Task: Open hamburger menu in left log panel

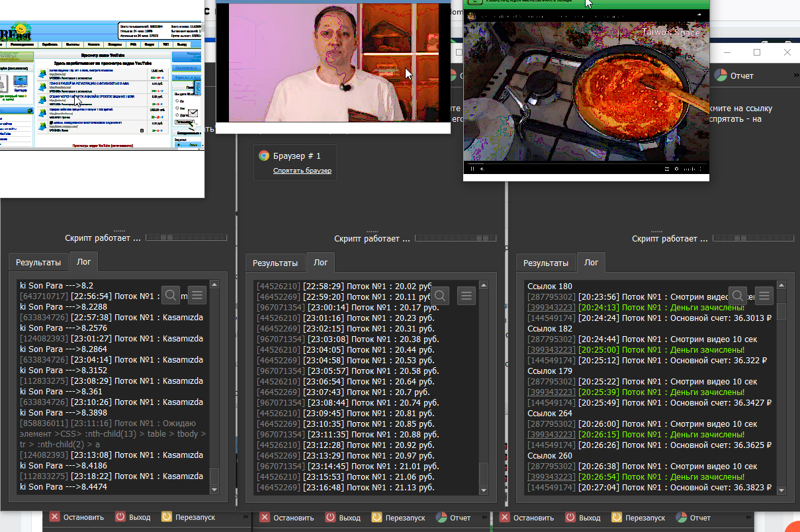Action: tap(197, 295)
